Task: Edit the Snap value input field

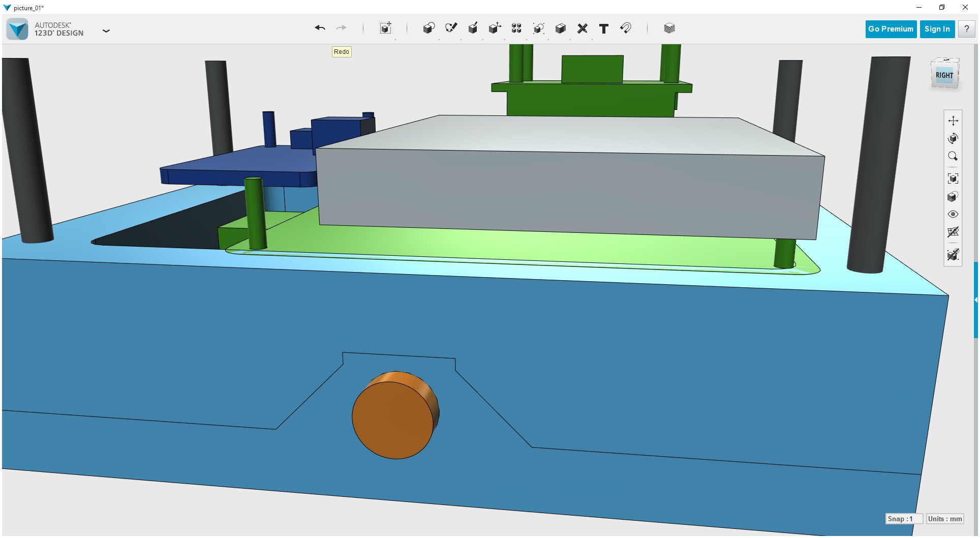Action: [x=904, y=519]
